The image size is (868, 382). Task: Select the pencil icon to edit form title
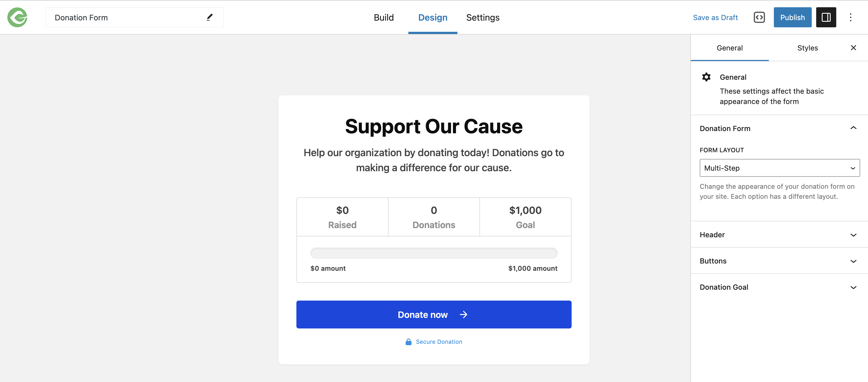point(209,17)
